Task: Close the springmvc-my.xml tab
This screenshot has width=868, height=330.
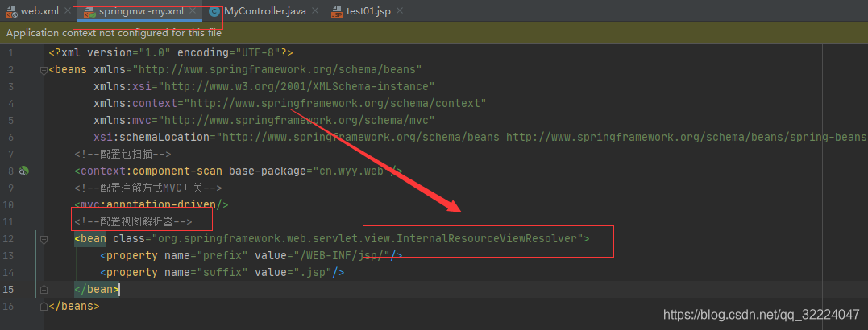Action: (x=192, y=11)
